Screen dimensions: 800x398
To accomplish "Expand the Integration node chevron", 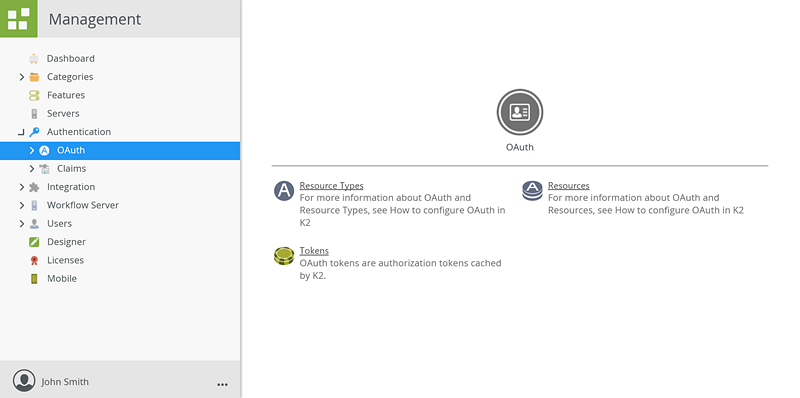I will (21, 187).
